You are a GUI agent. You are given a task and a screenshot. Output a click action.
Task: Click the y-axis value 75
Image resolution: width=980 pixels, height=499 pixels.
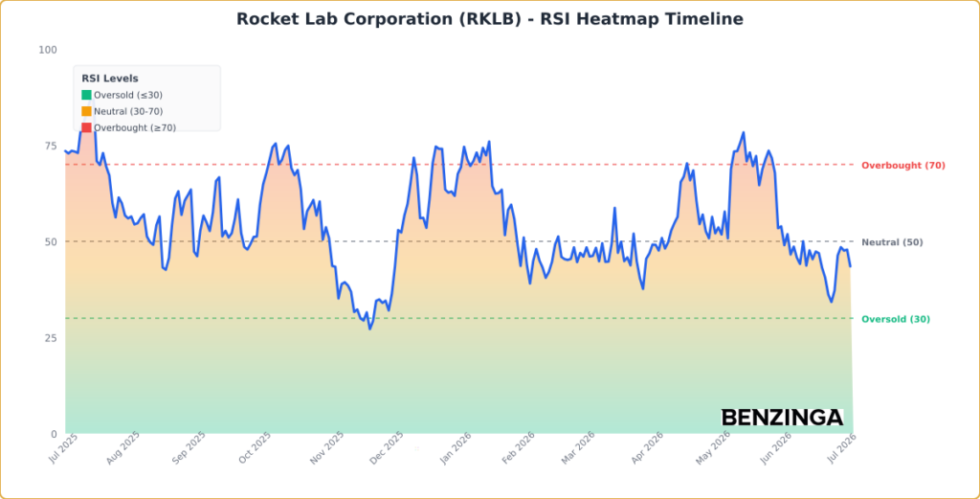51,146
